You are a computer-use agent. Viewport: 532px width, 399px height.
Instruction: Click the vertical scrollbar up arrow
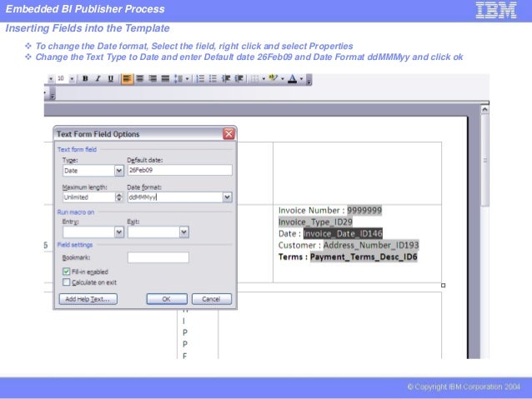tap(484, 109)
